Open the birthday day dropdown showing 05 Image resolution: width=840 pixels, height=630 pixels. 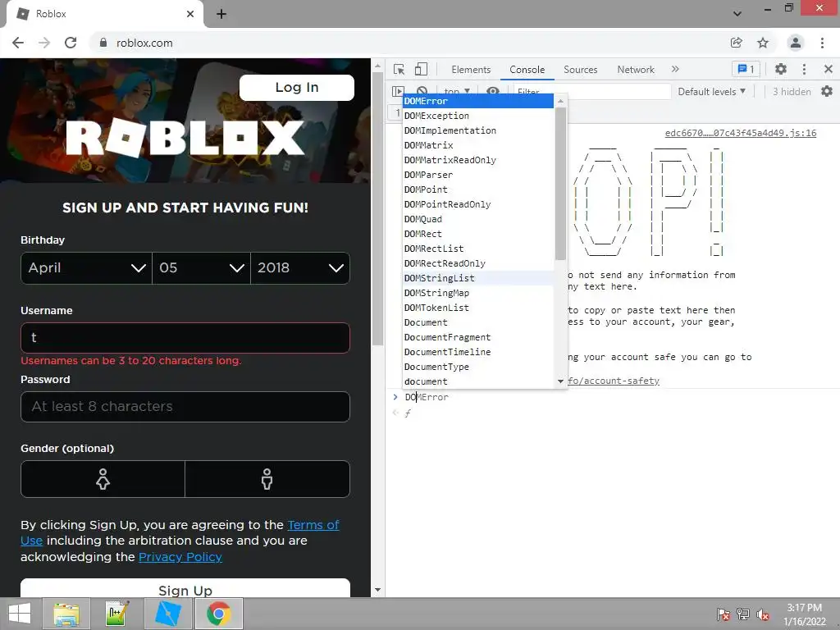point(202,268)
